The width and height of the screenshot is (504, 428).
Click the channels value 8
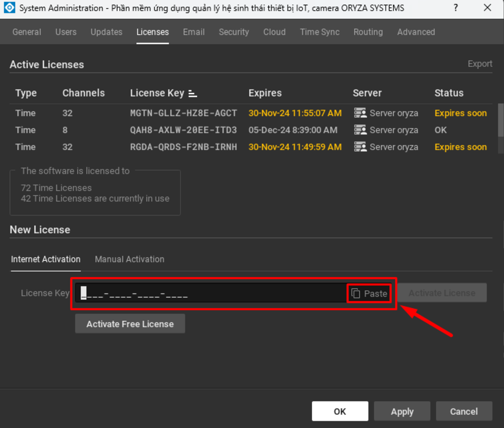[x=65, y=130]
